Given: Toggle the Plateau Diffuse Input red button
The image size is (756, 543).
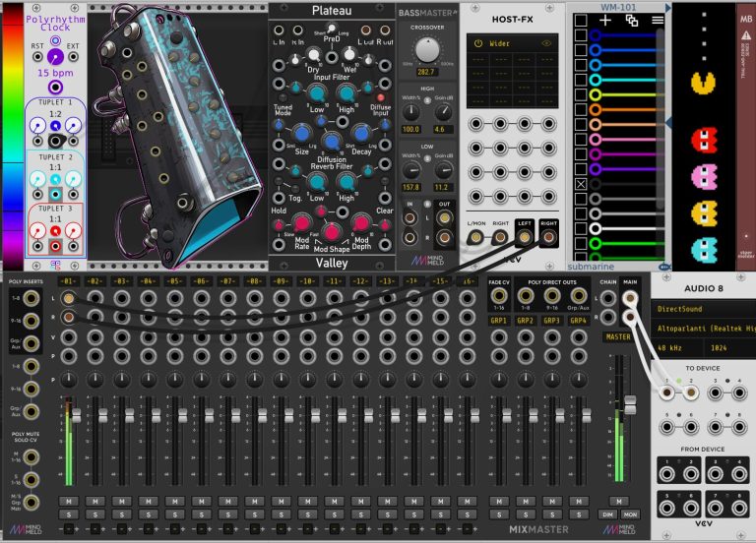Looking at the screenshot, I should coord(380,97).
